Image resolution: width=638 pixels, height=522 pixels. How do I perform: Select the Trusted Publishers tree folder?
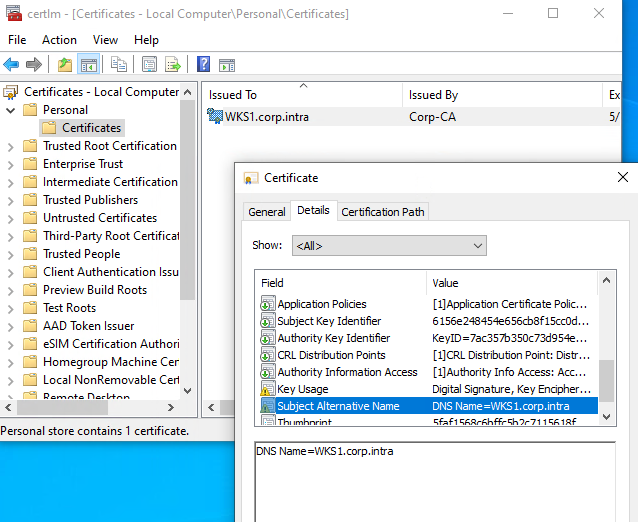tap(90, 200)
